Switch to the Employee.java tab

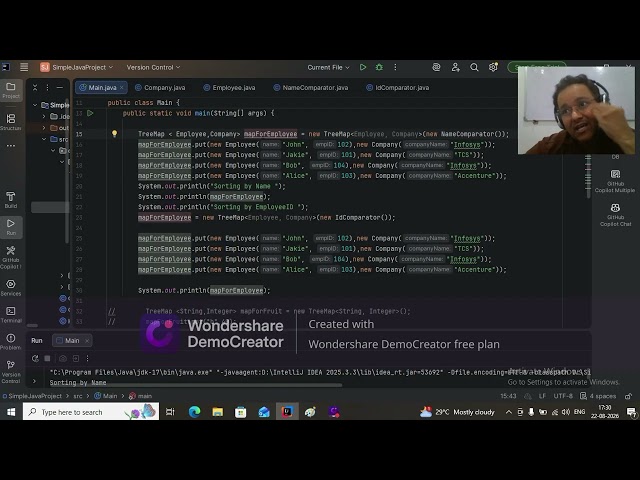point(229,87)
